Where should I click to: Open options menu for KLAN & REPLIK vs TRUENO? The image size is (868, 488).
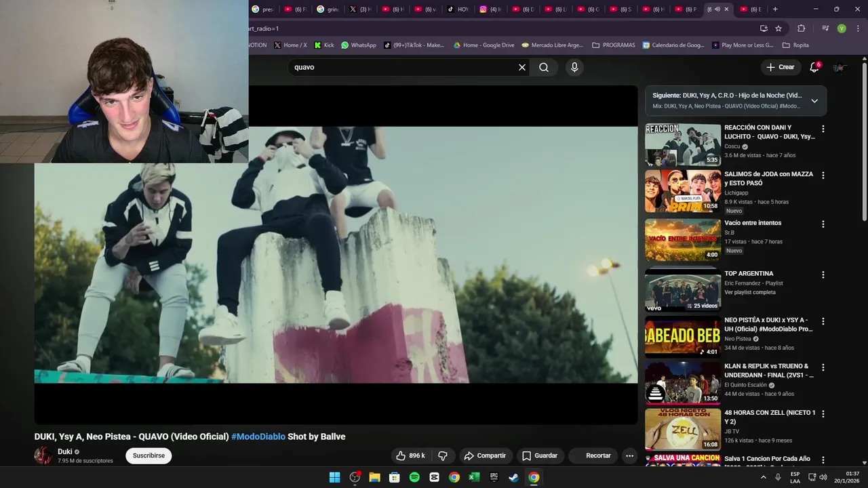pyautogui.click(x=823, y=367)
